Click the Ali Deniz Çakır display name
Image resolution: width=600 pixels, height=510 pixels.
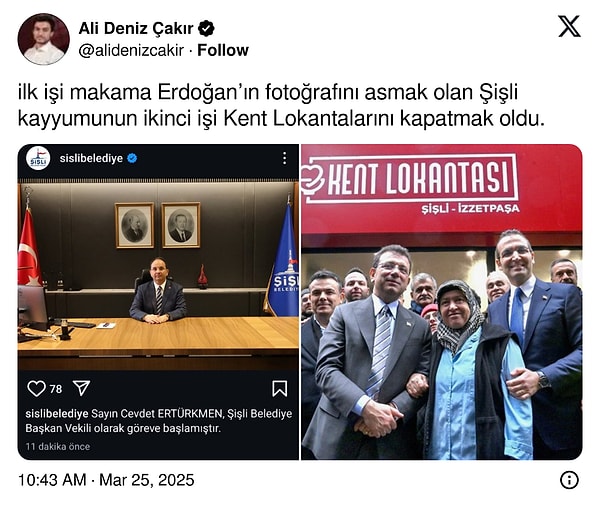coord(136,28)
